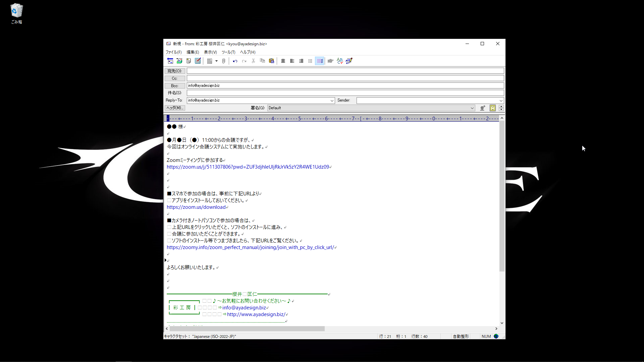Click the scissors Cut icon
Viewport: 644px width, 362px height.
coord(253,61)
